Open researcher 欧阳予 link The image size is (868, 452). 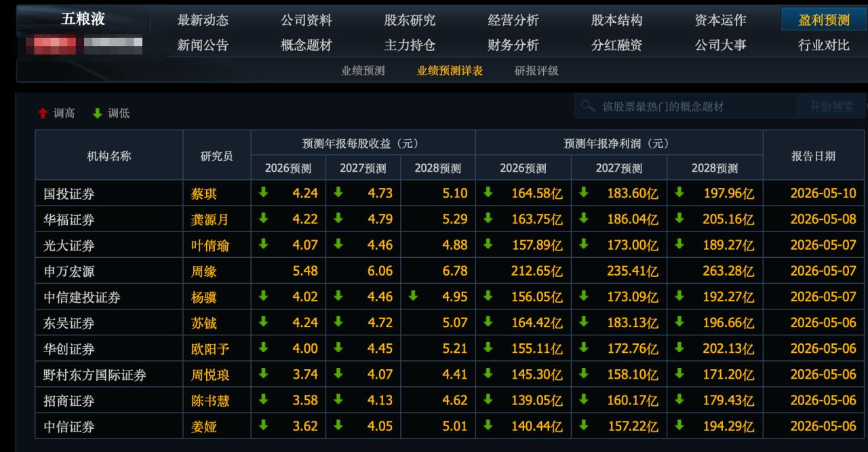[210, 349]
